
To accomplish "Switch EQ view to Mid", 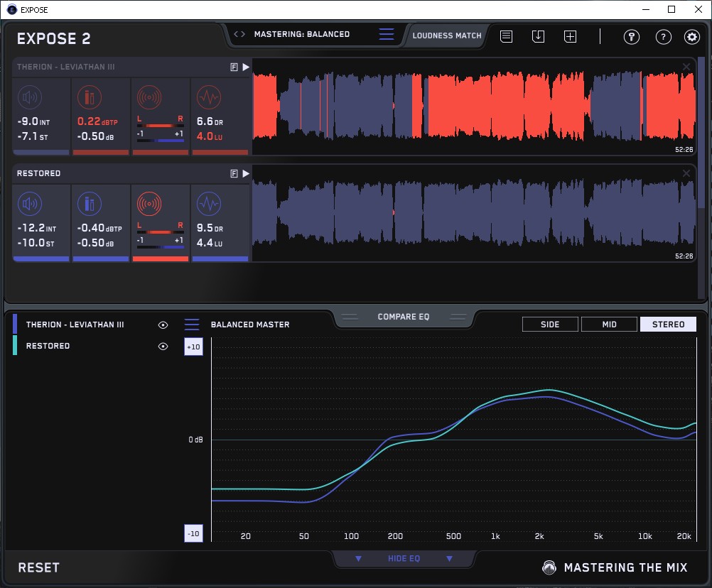I will tap(609, 325).
